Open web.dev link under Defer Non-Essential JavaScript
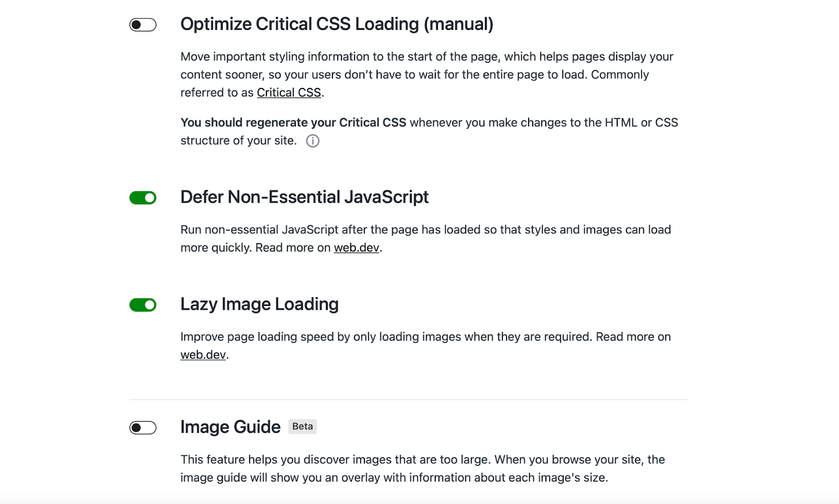Viewport: 839px width, 504px height. click(357, 248)
